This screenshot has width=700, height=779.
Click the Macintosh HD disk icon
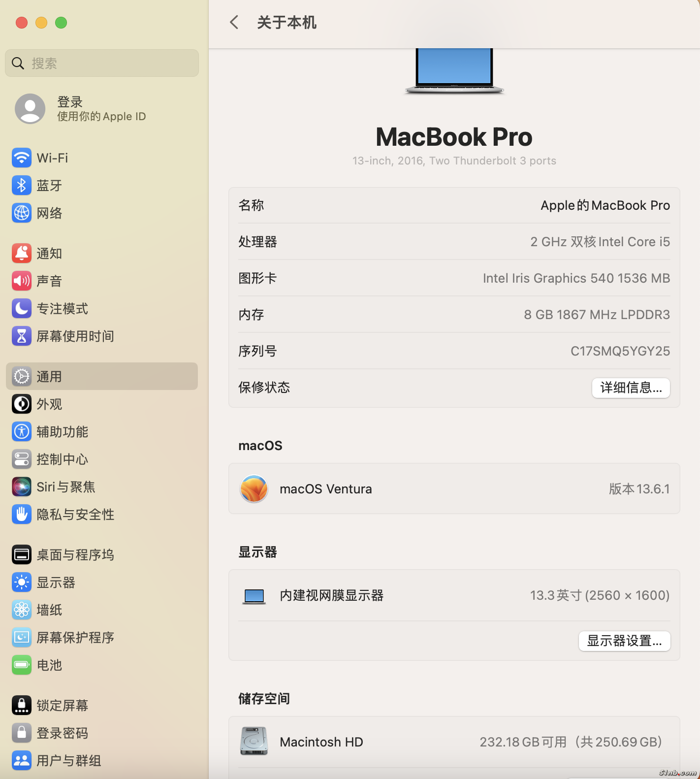[x=254, y=741]
